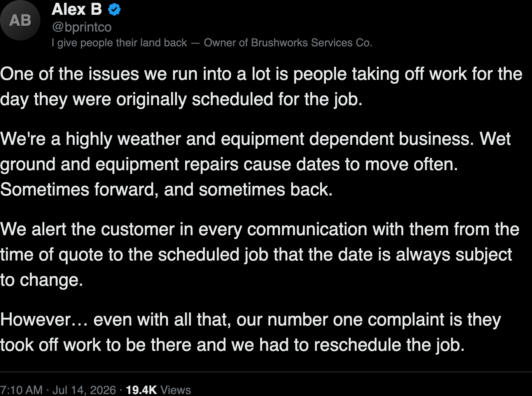This screenshot has height=396, width=532.
Task: Click the line starting "time of quote"
Action: click(256, 255)
